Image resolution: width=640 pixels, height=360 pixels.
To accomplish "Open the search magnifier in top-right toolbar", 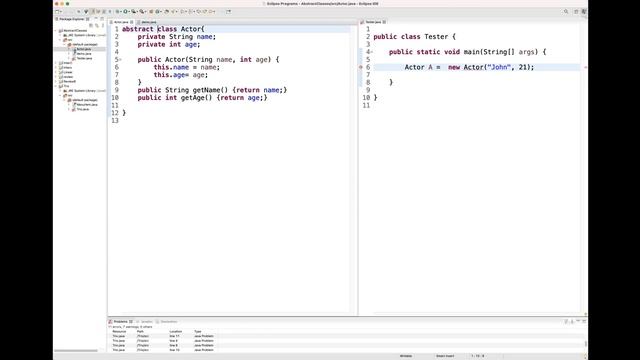I will point(566,11).
